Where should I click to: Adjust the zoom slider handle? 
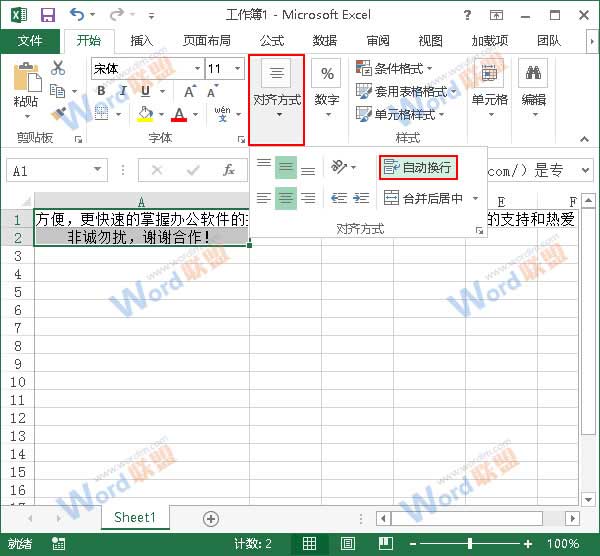click(x=470, y=543)
